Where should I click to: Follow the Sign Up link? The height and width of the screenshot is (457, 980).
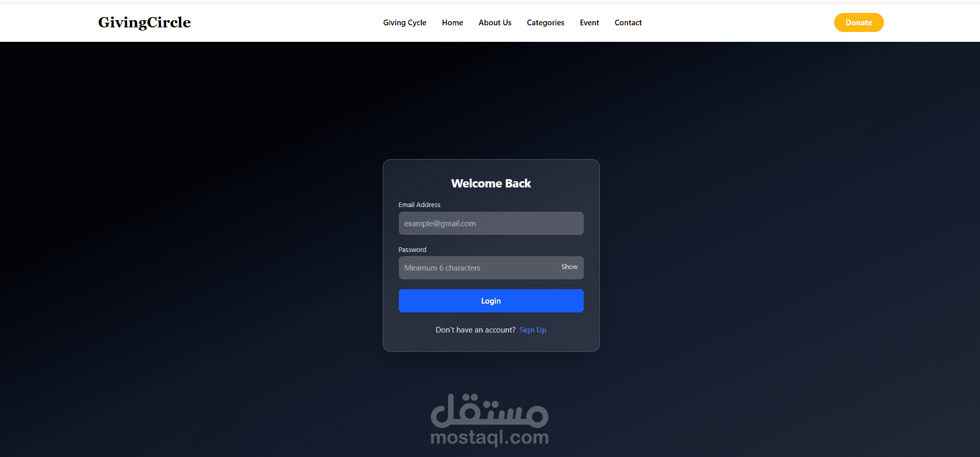click(x=533, y=330)
